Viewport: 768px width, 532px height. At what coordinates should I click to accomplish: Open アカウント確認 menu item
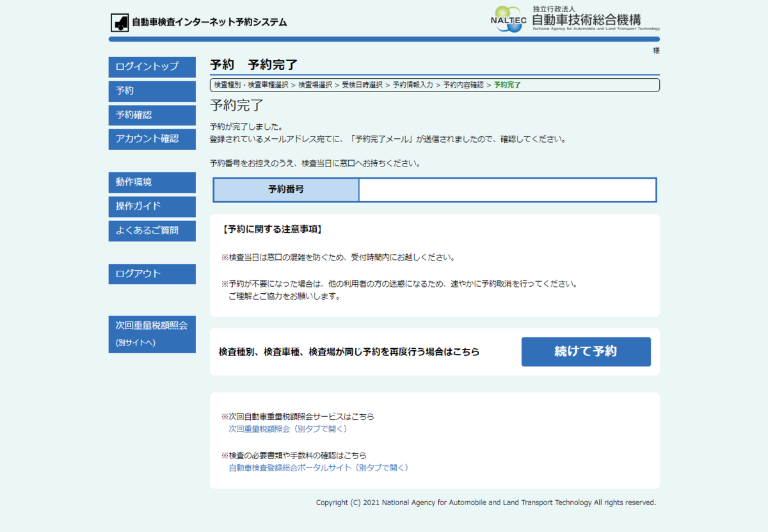(x=152, y=139)
